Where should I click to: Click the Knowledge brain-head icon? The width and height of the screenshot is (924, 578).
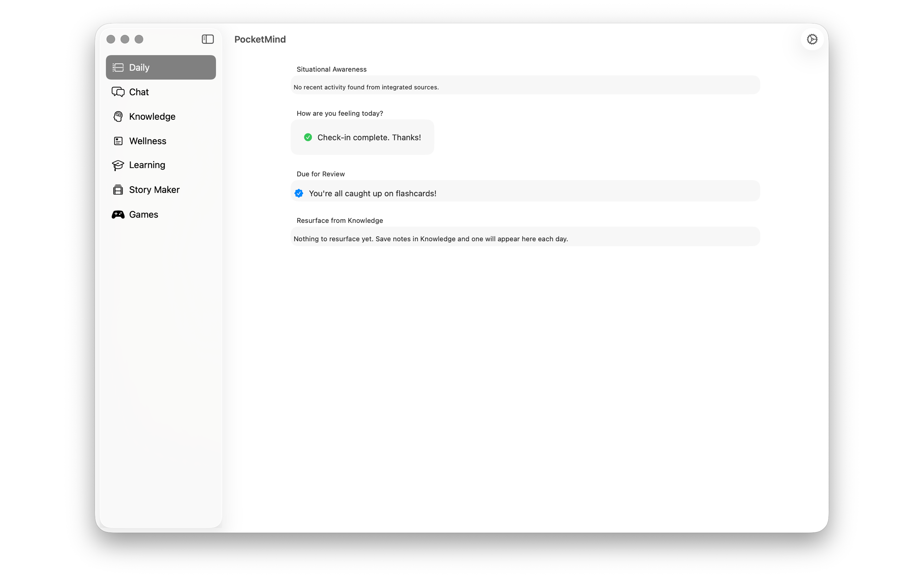118,116
